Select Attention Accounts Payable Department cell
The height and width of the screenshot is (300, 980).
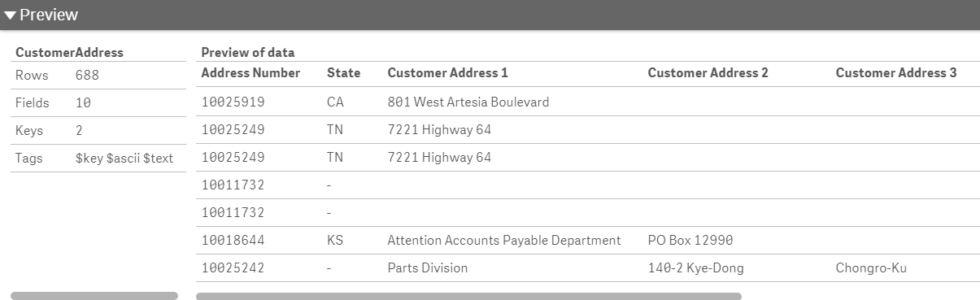503,240
